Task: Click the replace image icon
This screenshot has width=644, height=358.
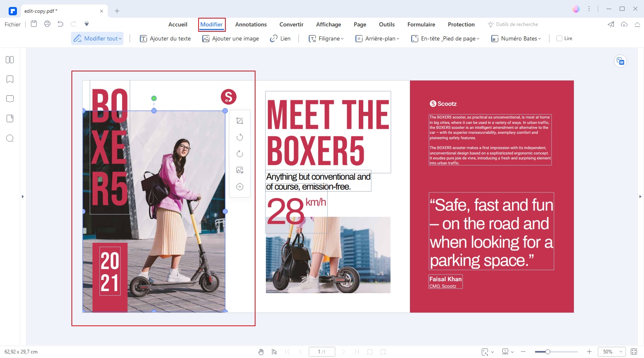Action: 239,170
